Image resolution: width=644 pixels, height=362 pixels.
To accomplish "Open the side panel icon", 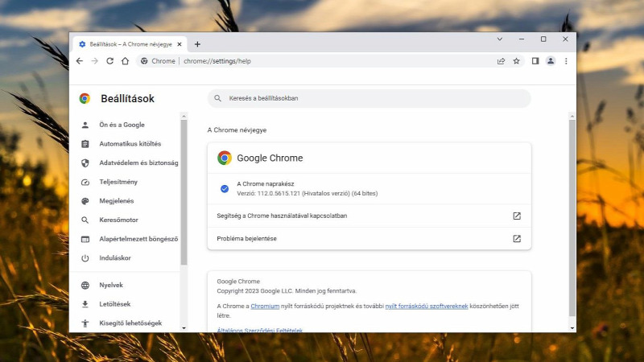I will pos(535,61).
